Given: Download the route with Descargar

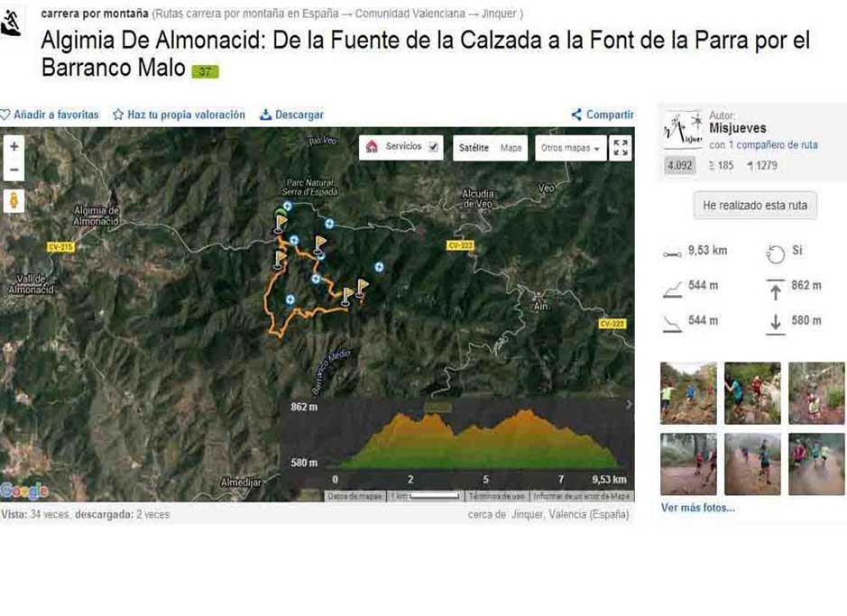Looking at the screenshot, I should pyautogui.click(x=291, y=115).
